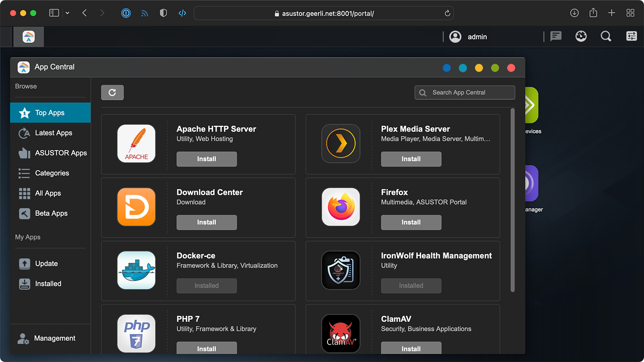
Task: Open the ADM notifications message icon
Action: tap(556, 36)
